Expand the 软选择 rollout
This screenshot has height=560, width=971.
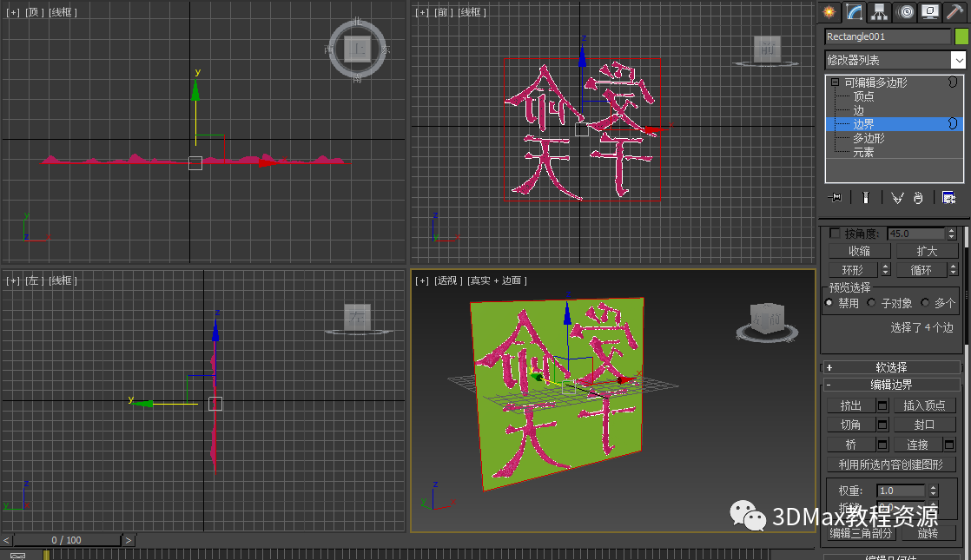point(891,367)
